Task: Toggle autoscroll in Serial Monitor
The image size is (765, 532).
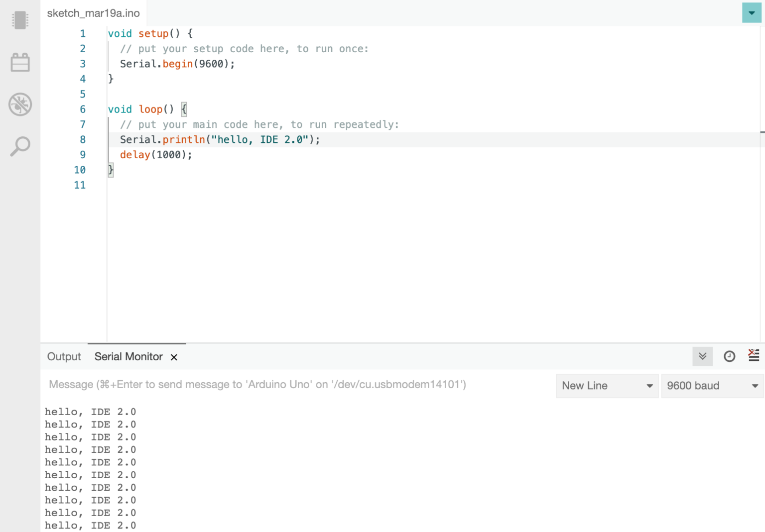Action: (702, 356)
